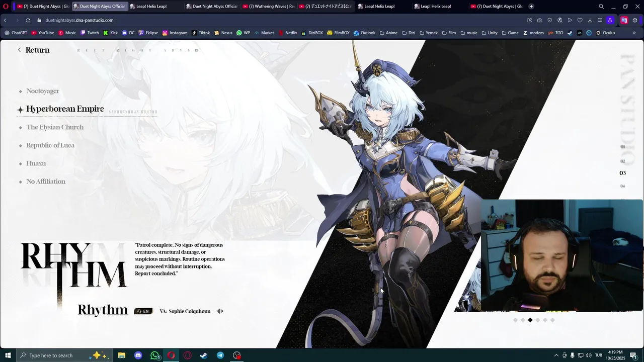644x362 pixels.
Task: Open the YouTube bookmark
Action: tap(43, 33)
